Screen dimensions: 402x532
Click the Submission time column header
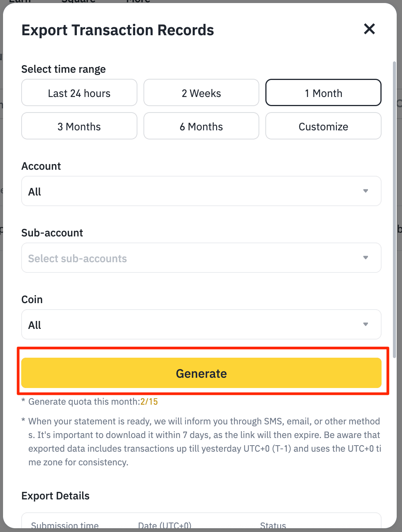click(x=65, y=526)
